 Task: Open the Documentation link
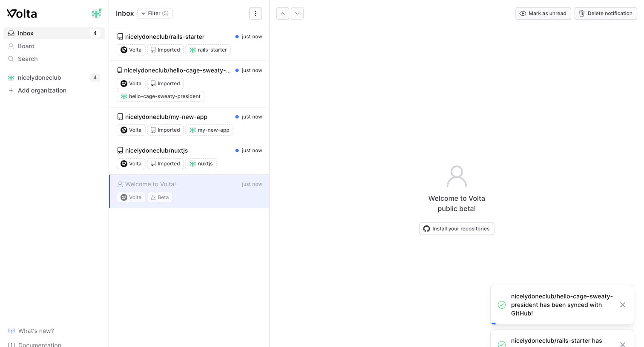pos(34,344)
